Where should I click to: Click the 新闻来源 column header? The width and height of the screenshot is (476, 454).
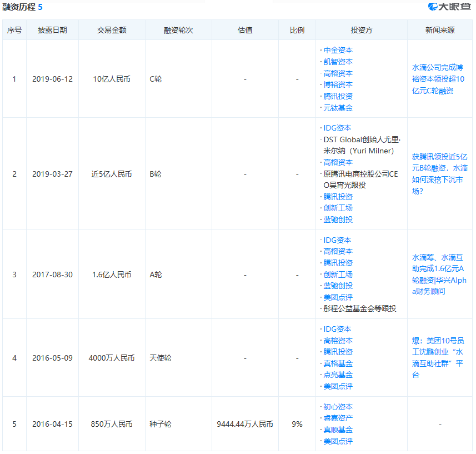tap(440, 30)
